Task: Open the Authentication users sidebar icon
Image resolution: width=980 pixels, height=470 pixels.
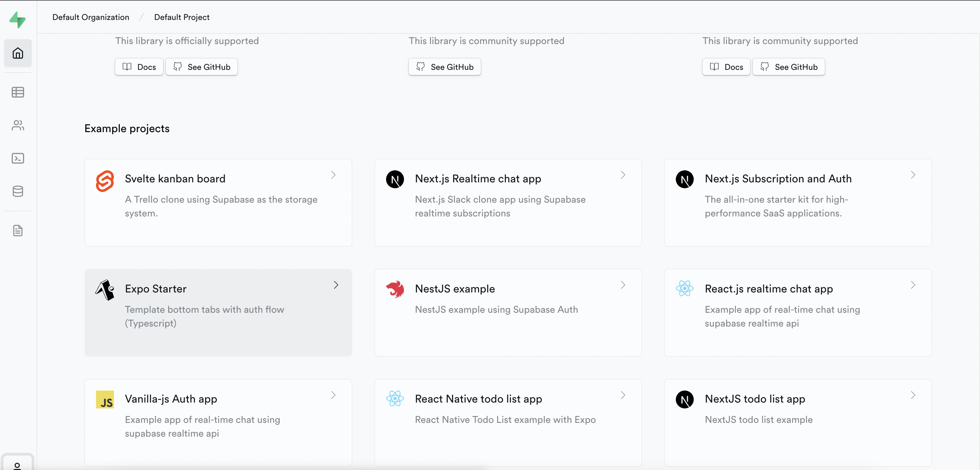Action: click(18, 125)
